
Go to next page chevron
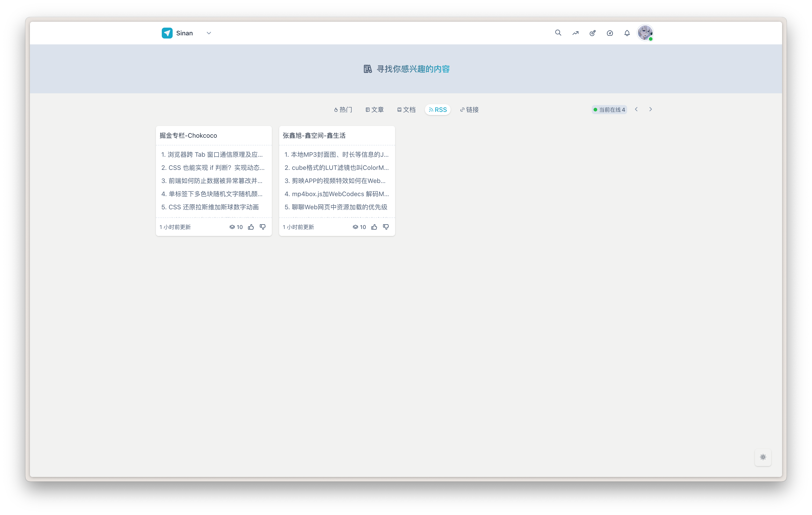click(x=650, y=109)
